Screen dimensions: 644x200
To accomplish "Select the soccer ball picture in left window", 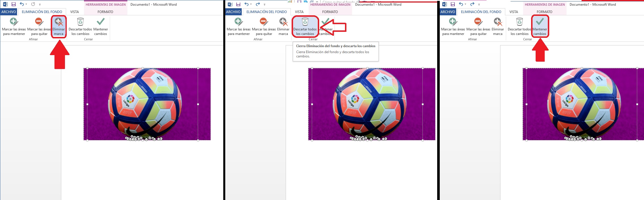I will tap(147, 104).
